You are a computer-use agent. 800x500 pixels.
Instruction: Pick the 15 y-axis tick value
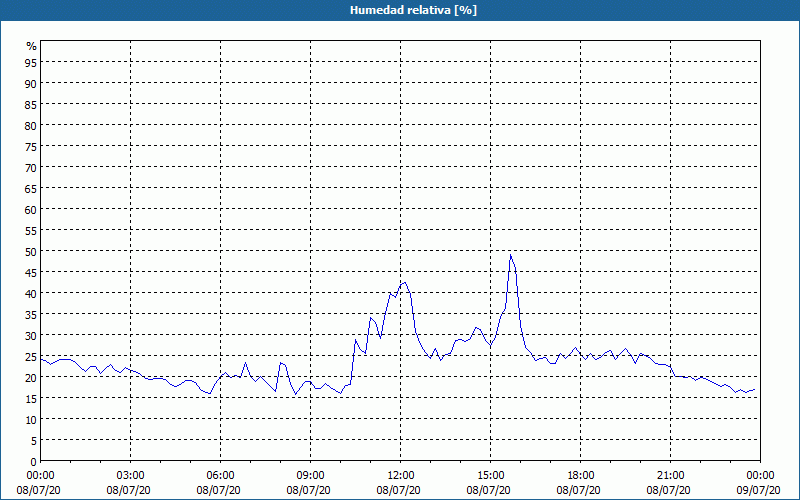tap(31, 398)
